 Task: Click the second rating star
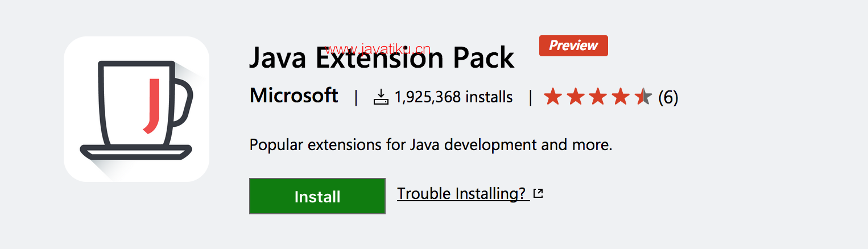pyautogui.click(x=575, y=97)
